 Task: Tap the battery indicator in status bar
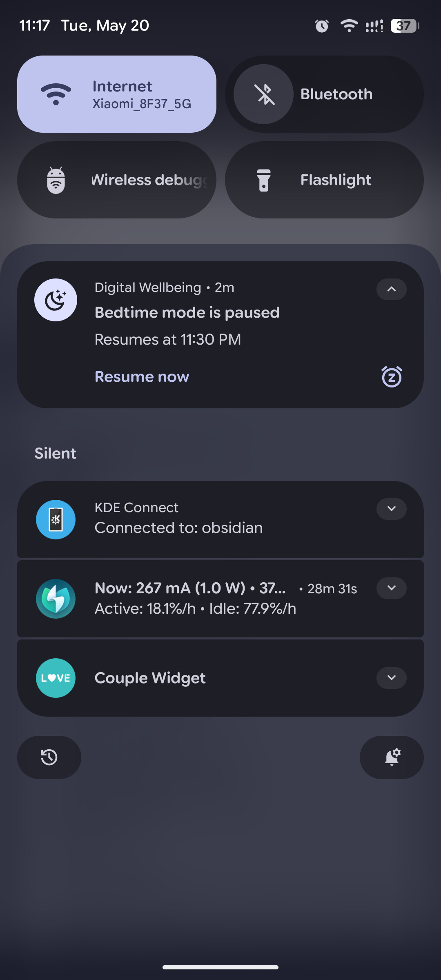pos(405,26)
